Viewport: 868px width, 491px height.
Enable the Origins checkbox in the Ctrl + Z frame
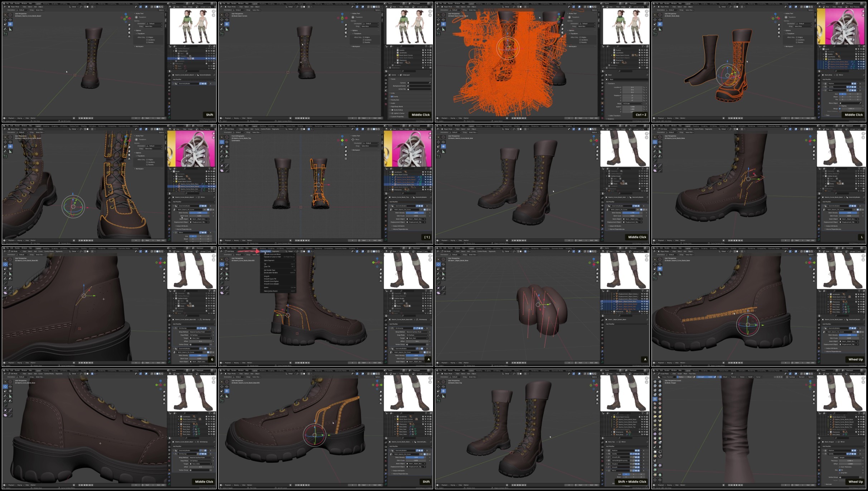tap(580, 37)
